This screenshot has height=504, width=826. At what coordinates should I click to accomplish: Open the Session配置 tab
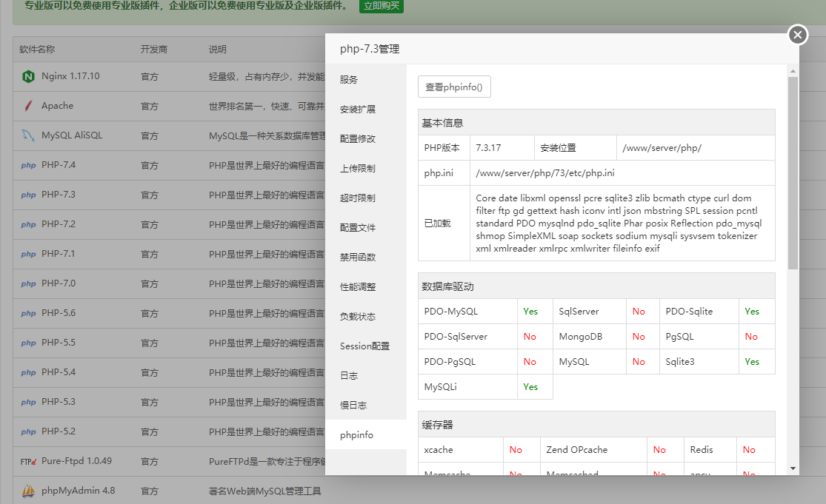click(366, 346)
